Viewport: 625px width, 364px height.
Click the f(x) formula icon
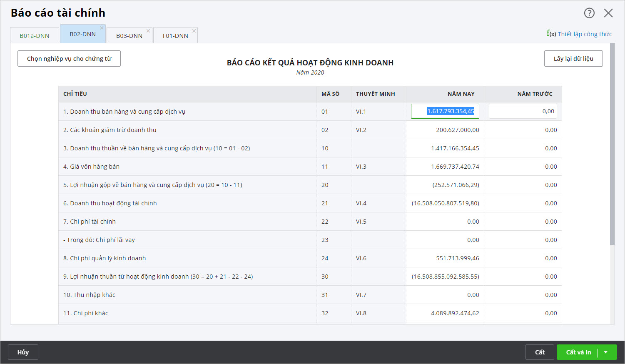pos(551,34)
